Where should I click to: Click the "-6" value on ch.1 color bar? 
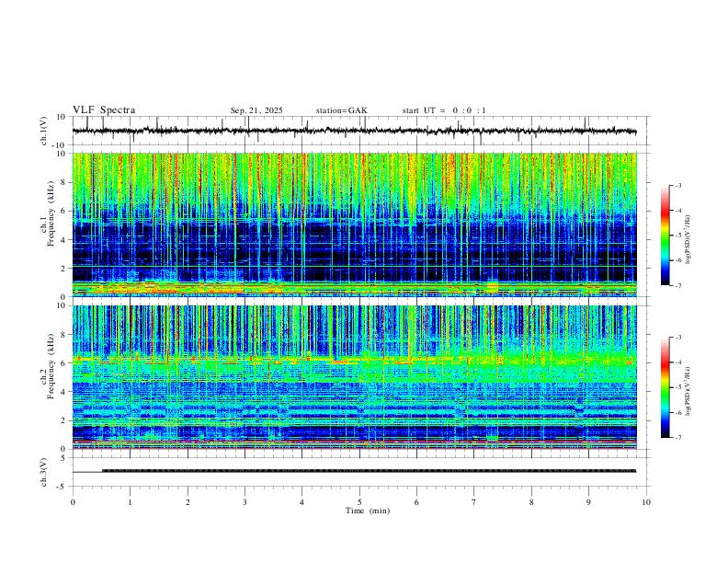click(677, 260)
